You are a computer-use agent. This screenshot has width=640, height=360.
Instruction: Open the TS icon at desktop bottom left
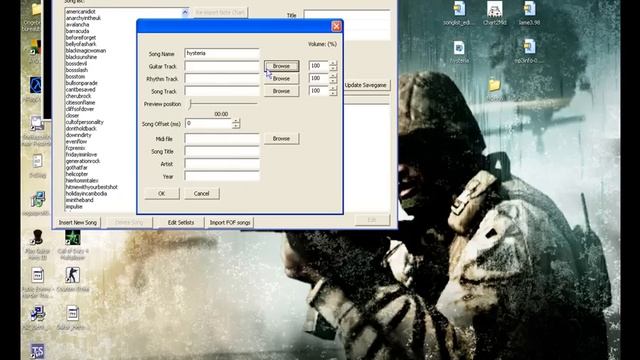37,350
